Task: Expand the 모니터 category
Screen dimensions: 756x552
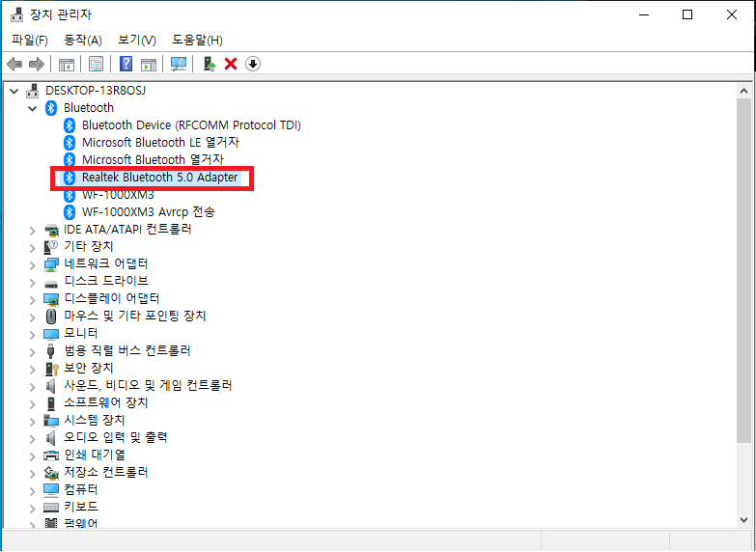Action: click(32, 335)
